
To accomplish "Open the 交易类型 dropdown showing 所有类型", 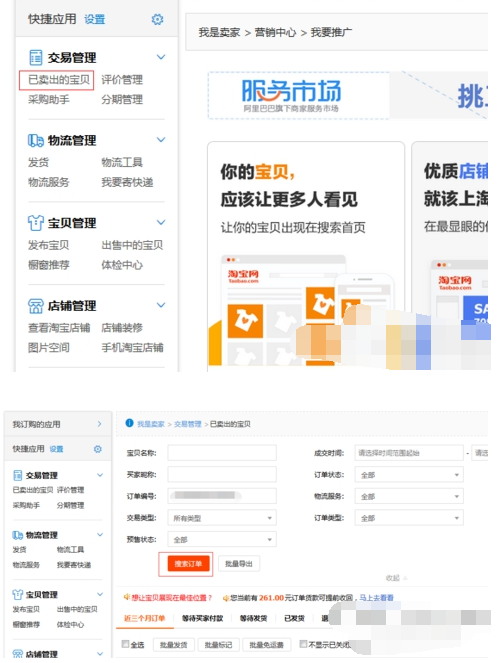I will point(222,518).
